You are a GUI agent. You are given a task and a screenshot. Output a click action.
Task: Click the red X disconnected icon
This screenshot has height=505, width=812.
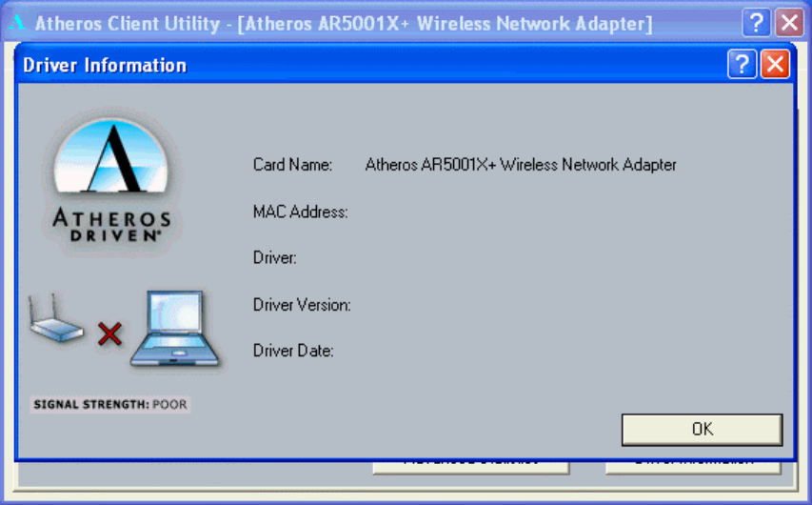coord(109,333)
